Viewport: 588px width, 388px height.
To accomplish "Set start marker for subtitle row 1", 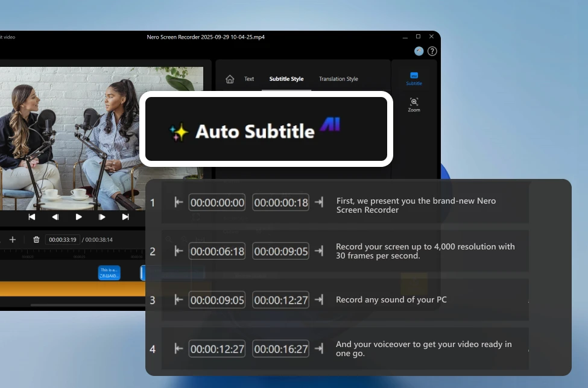I will coord(179,202).
